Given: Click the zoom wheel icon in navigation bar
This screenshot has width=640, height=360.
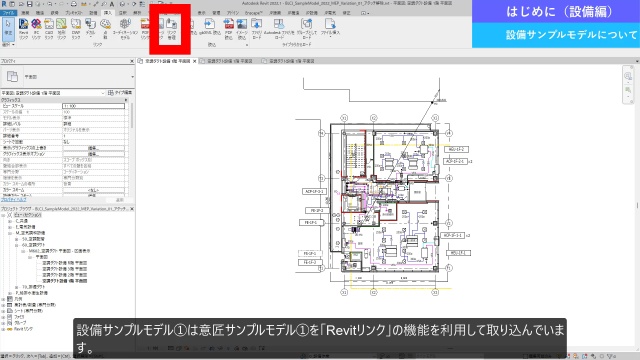Looking at the screenshot, I should [628, 76].
